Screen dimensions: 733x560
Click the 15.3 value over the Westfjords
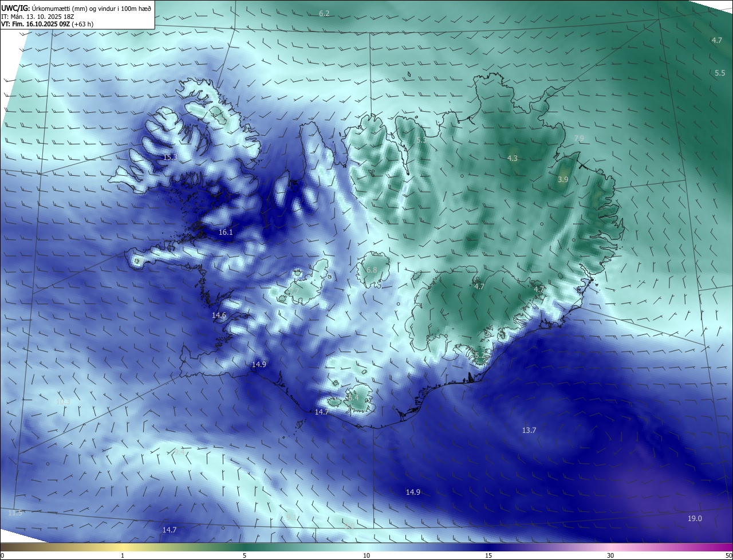(x=170, y=157)
